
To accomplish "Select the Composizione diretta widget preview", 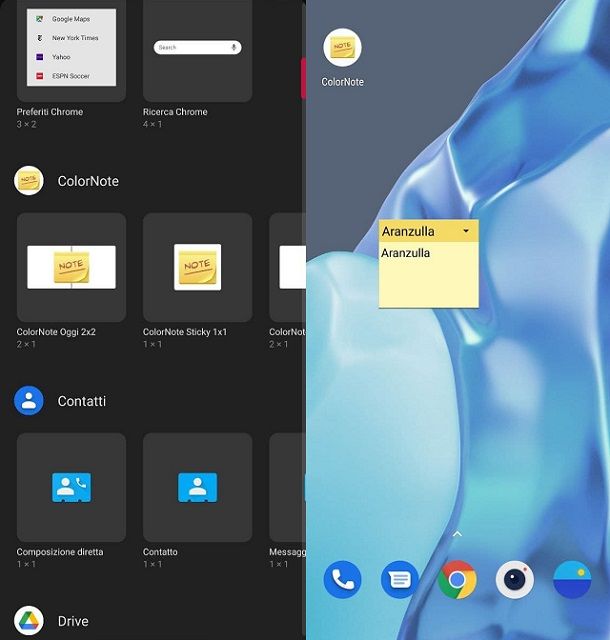I will coord(71,487).
